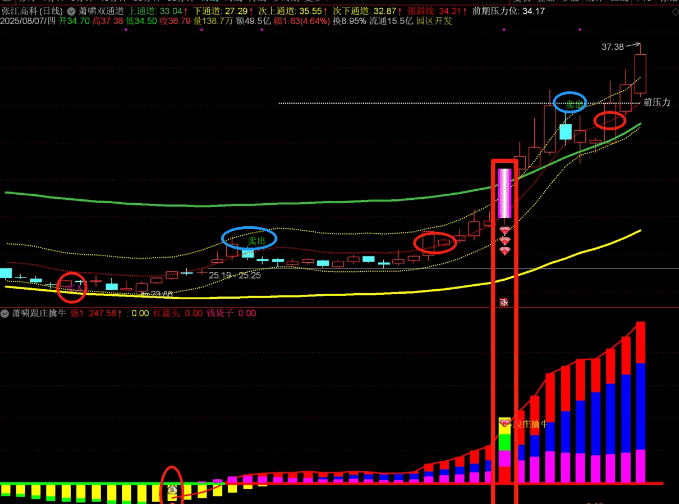Screen dimensions: 679x504
Task: Click the 25.19--25.25 gap label
Action: (235, 275)
